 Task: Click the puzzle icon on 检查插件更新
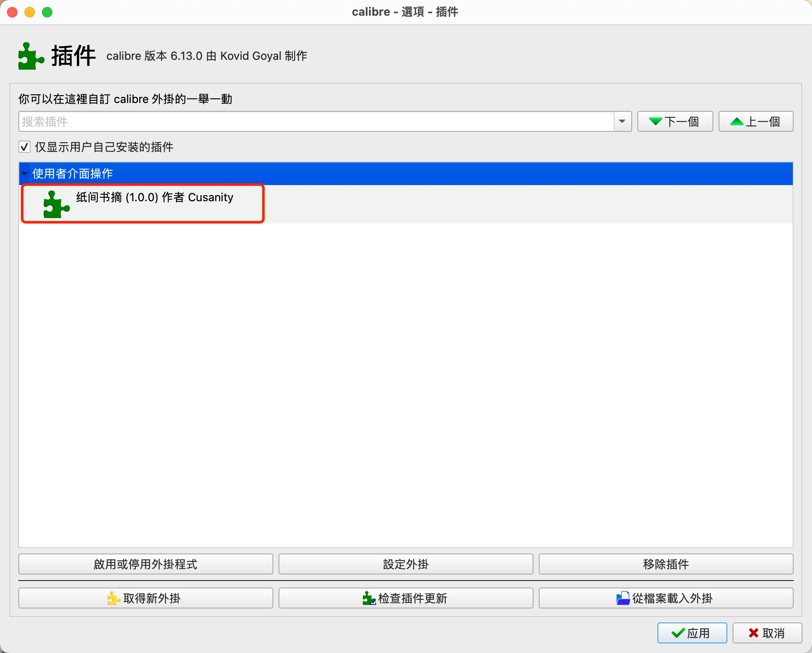click(x=369, y=598)
